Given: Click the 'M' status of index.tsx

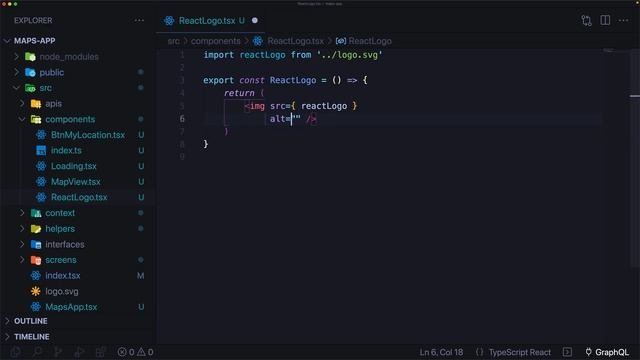Looking at the screenshot, I should coord(140,276).
